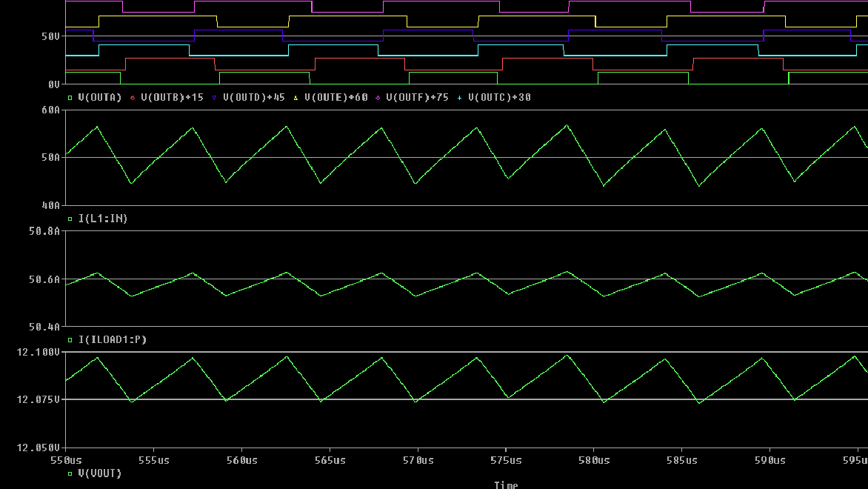868x489 pixels.
Task: Pick the V(OUTE)+60 trace name in legend
Action: coord(336,98)
